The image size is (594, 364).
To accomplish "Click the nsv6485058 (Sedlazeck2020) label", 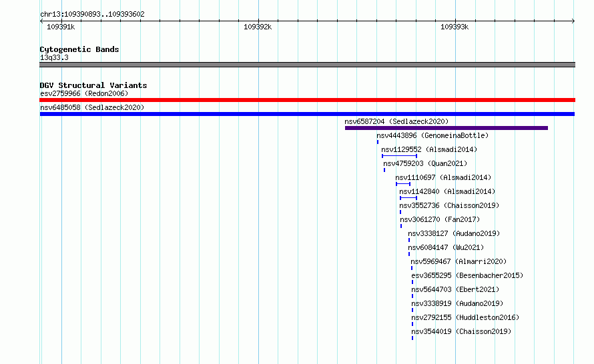I will (x=92, y=107).
